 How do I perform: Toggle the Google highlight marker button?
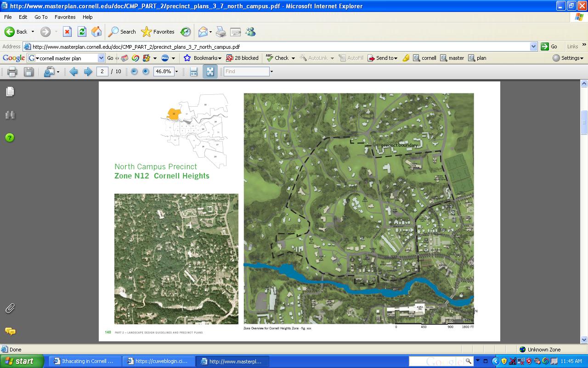click(406, 58)
